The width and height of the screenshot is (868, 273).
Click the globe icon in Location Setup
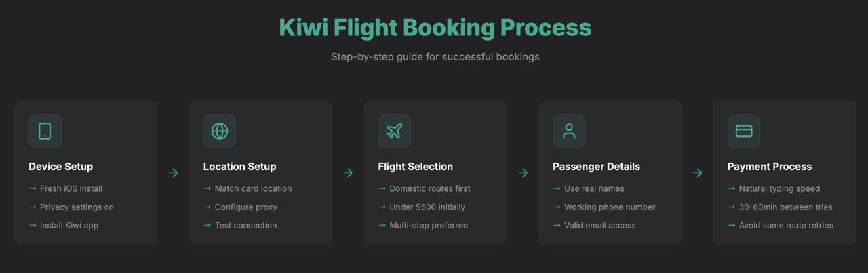[x=220, y=131]
